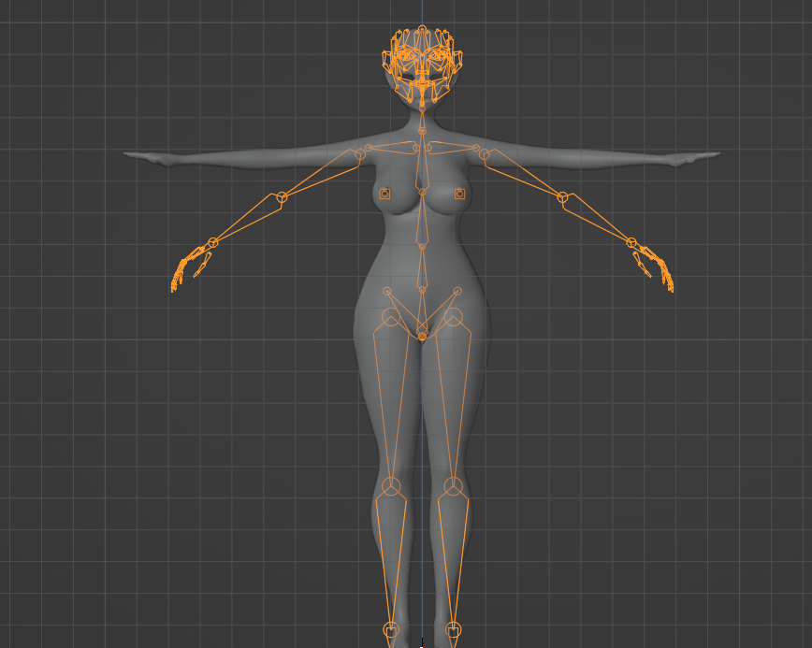Image resolution: width=812 pixels, height=648 pixels.
Task: Click the character's right foot bone joint
Action: tap(391, 630)
